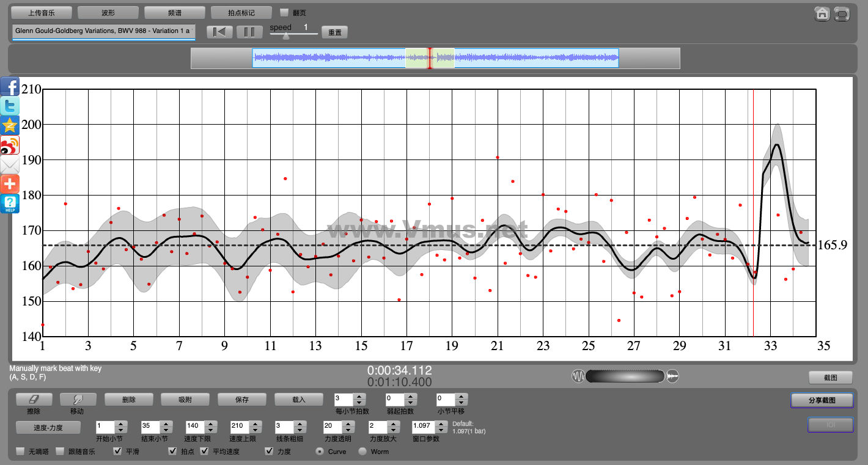Switch to the 频谱 spectrum view
The image size is (868, 465).
[x=175, y=12]
